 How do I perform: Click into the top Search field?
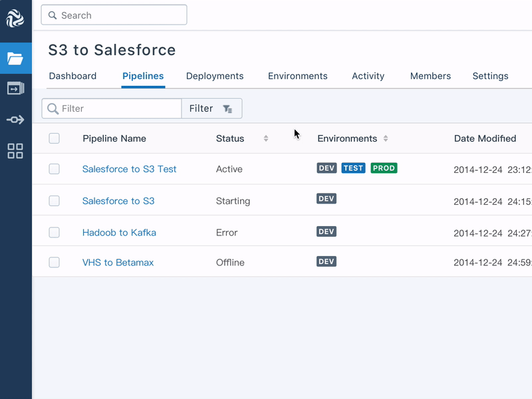coord(114,15)
